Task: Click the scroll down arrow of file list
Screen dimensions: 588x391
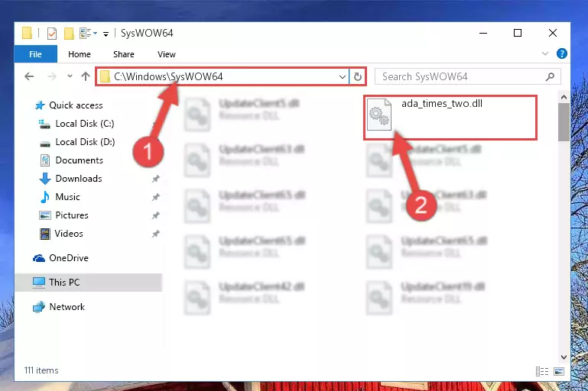Action: 564,357
